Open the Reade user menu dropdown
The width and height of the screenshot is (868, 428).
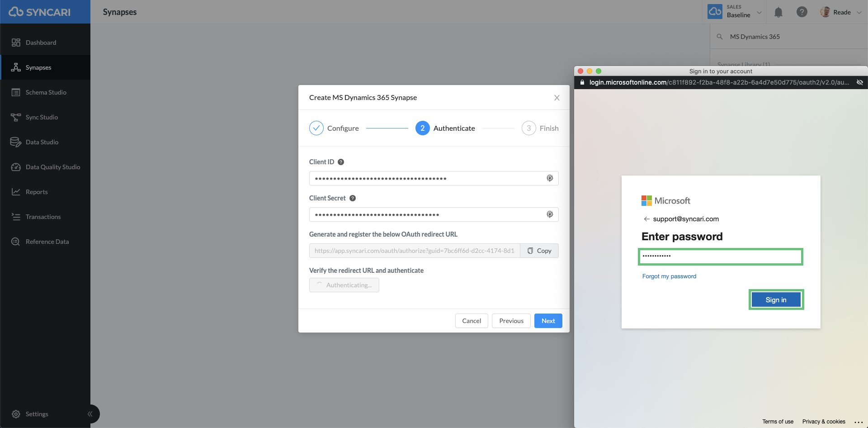tap(859, 13)
